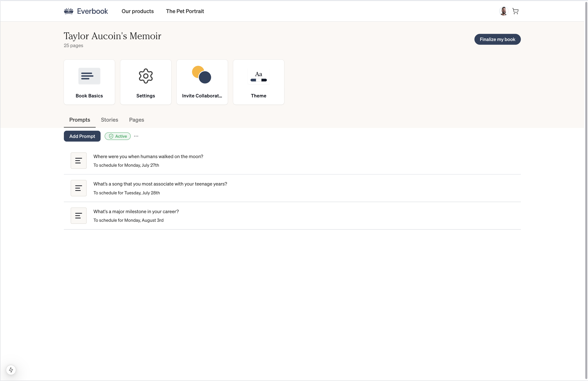Go to The Pet Portrait page
588x381 pixels.
click(x=185, y=11)
